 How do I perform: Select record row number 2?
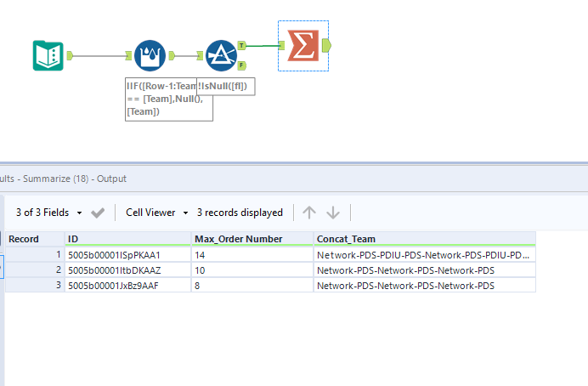(34, 270)
